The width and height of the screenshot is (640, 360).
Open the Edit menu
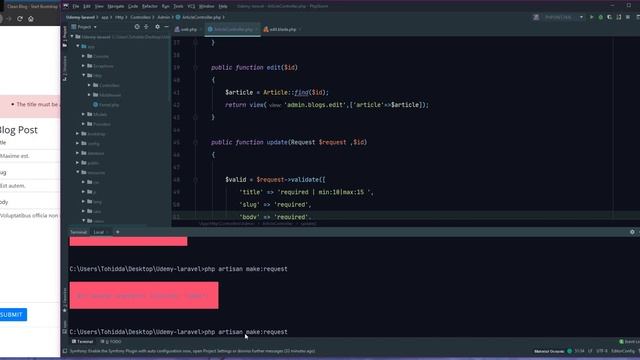[x=87, y=6]
